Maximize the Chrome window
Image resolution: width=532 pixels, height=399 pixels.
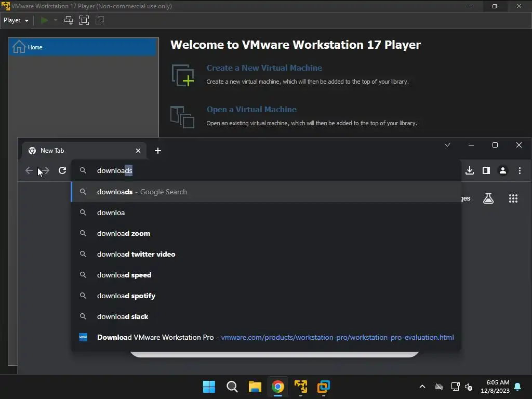495,145
